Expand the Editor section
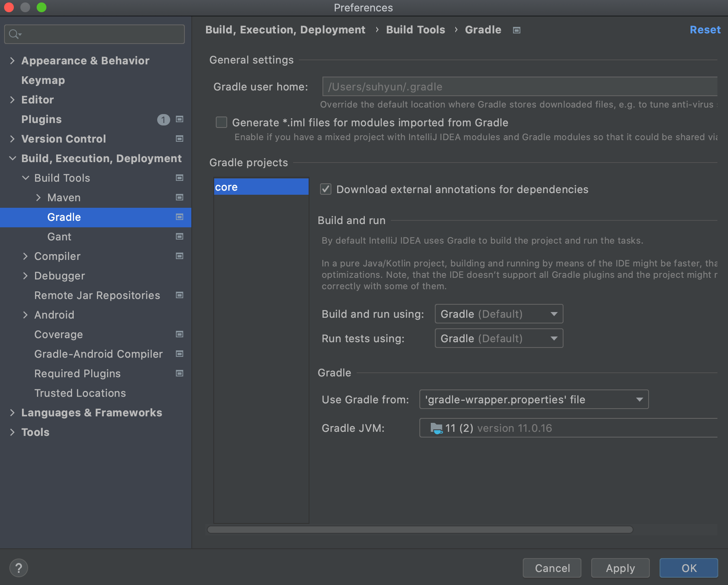728x585 pixels. click(12, 100)
